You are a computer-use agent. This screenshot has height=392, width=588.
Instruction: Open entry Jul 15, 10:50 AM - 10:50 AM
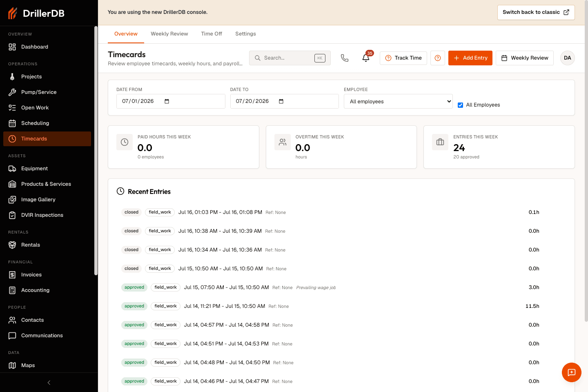[341, 269]
